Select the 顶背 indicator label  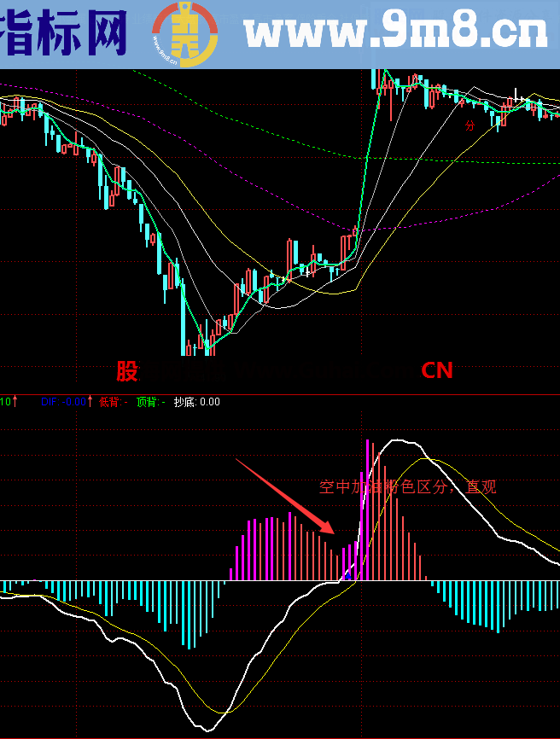tap(150, 402)
